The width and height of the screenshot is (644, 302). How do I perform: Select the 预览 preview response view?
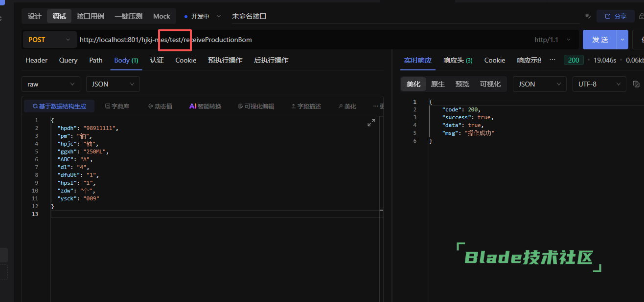tap(462, 84)
